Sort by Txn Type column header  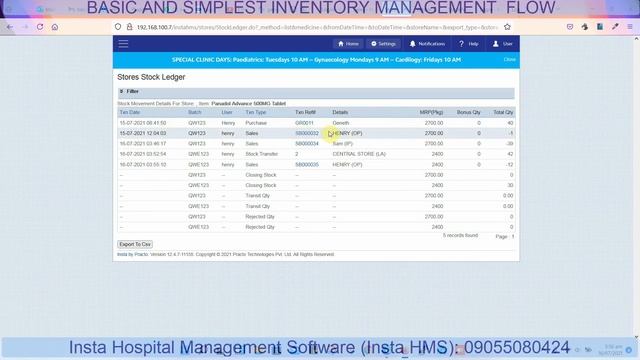point(256,112)
